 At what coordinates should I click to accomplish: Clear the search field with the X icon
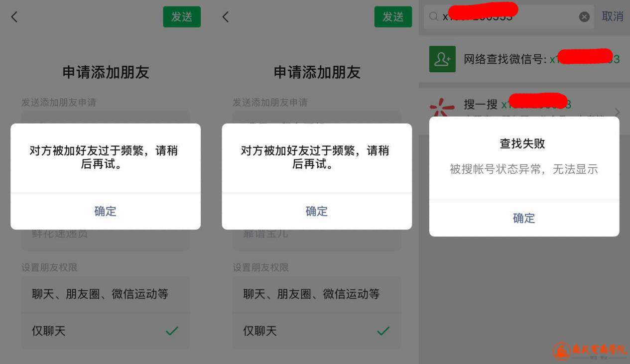coord(584,17)
